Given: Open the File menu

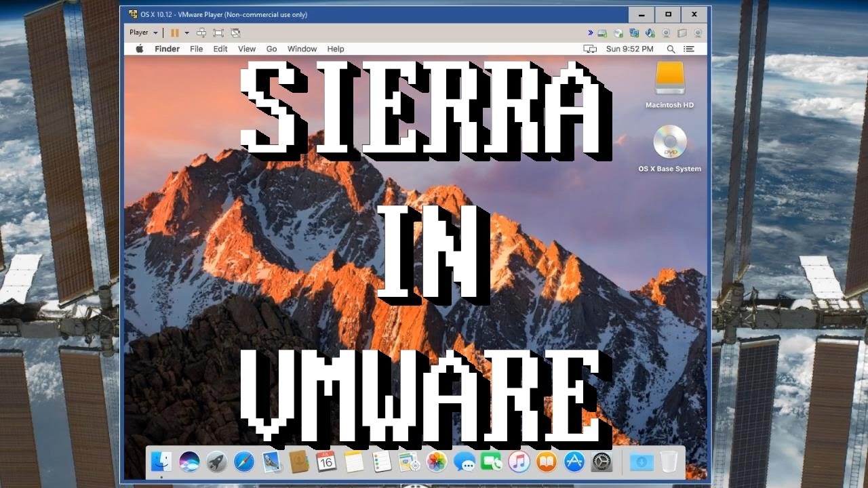Looking at the screenshot, I should [x=197, y=49].
